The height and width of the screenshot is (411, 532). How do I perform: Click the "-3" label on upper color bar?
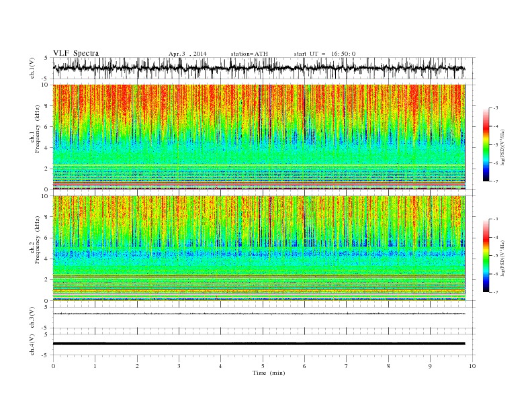495,108
